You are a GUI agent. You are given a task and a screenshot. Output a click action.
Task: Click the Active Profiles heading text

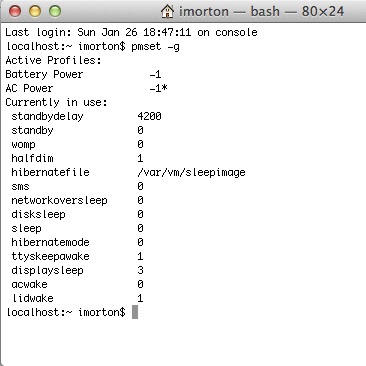[x=53, y=60]
